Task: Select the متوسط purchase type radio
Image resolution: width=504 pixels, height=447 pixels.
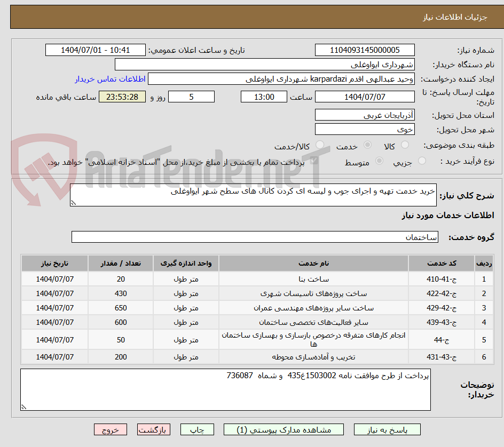Action: (380, 161)
